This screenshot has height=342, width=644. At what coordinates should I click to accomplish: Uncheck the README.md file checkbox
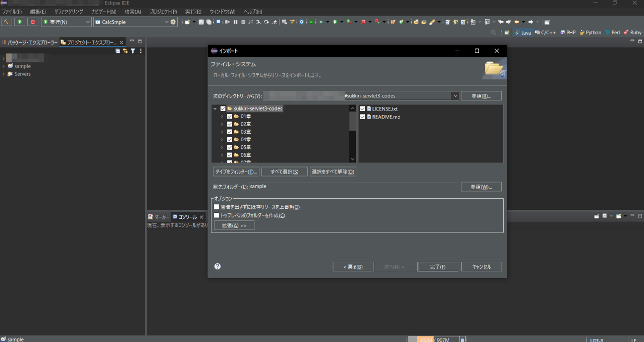362,117
